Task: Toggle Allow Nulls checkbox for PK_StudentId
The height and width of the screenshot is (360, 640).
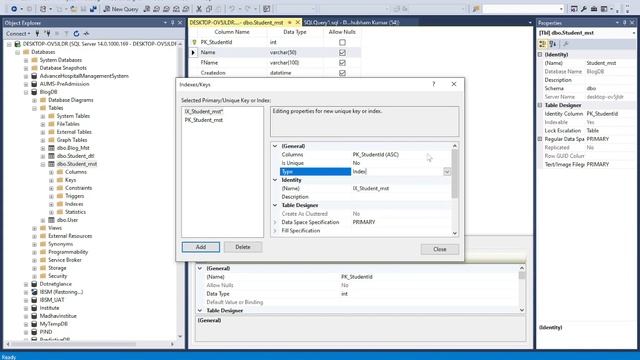Action: [x=342, y=42]
